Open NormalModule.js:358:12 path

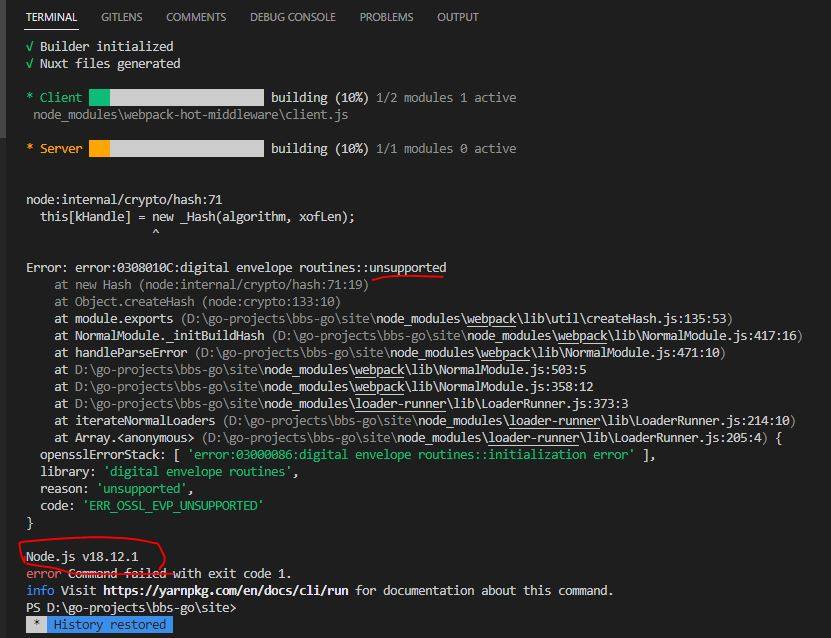click(334, 387)
